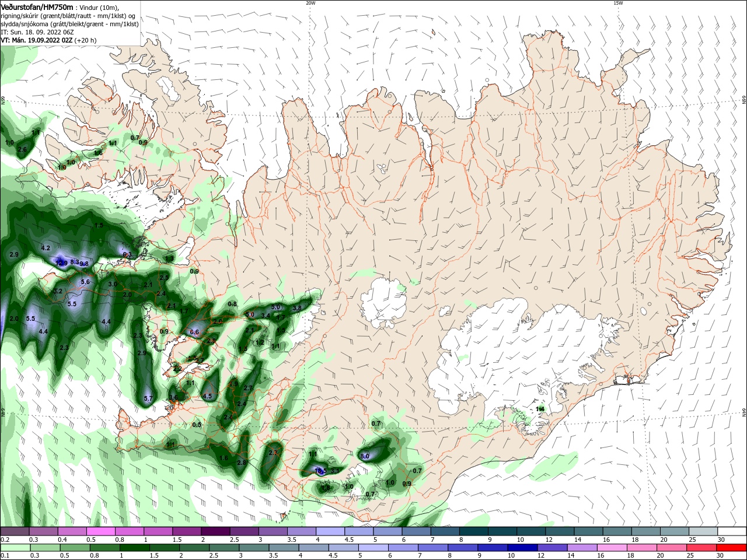Image resolution: width=747 pixels, height=560 pixels.
Task: Click the white 30 mm snow legend swatch
Action: pos(731,531)
